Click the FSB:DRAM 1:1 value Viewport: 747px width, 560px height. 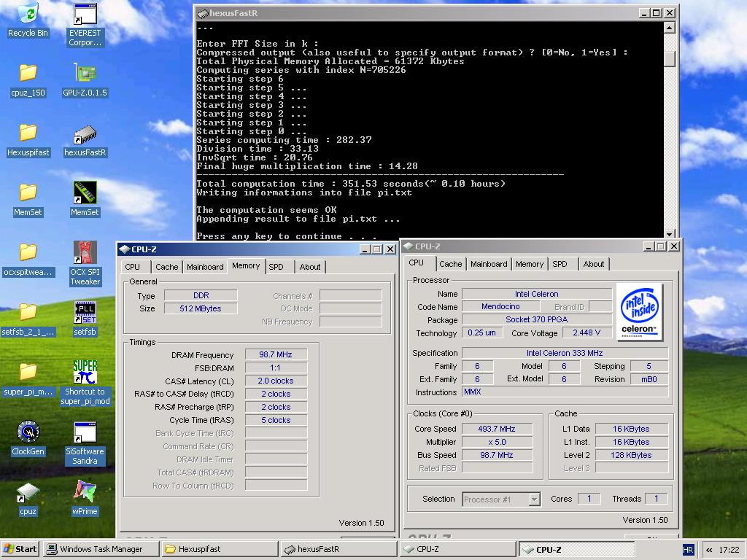coord(276,367)
